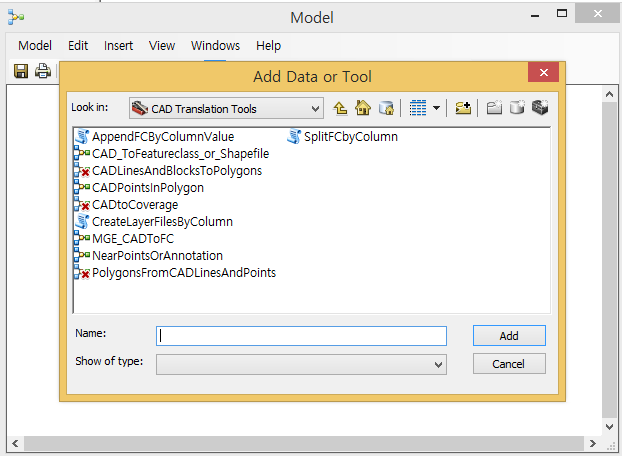622x456 pixels.
Task: Select the CreateLayerFilesByColumn script icon
Action: click(x=82, y=221)
